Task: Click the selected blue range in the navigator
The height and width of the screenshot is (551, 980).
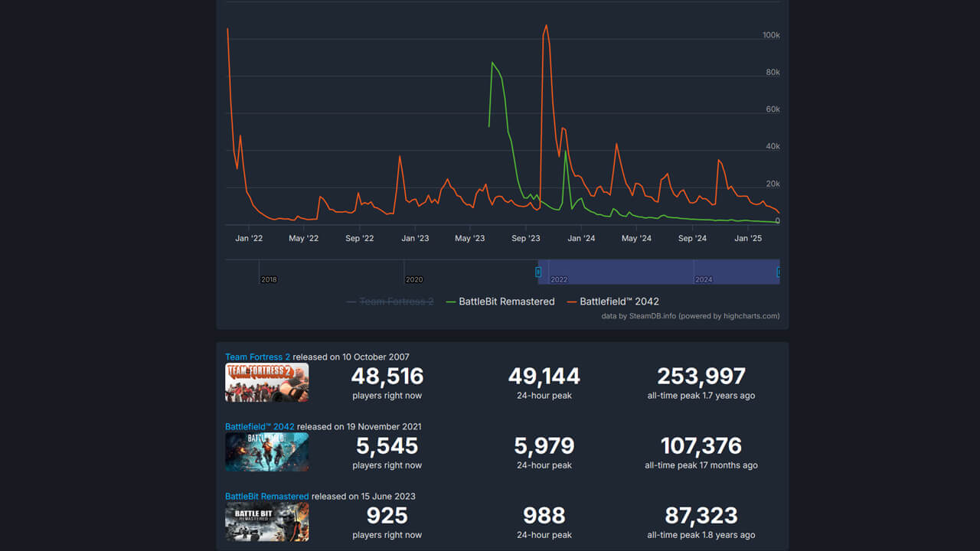Action: [658, 272]
